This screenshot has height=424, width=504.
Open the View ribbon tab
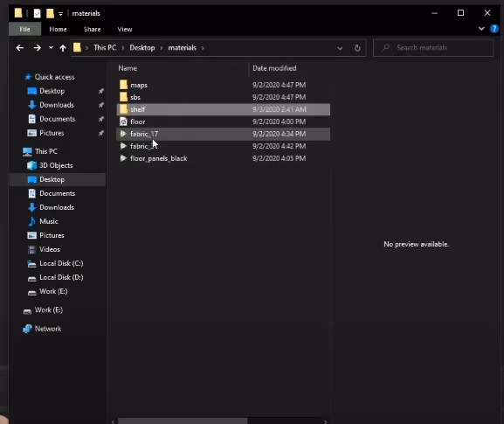125,29
